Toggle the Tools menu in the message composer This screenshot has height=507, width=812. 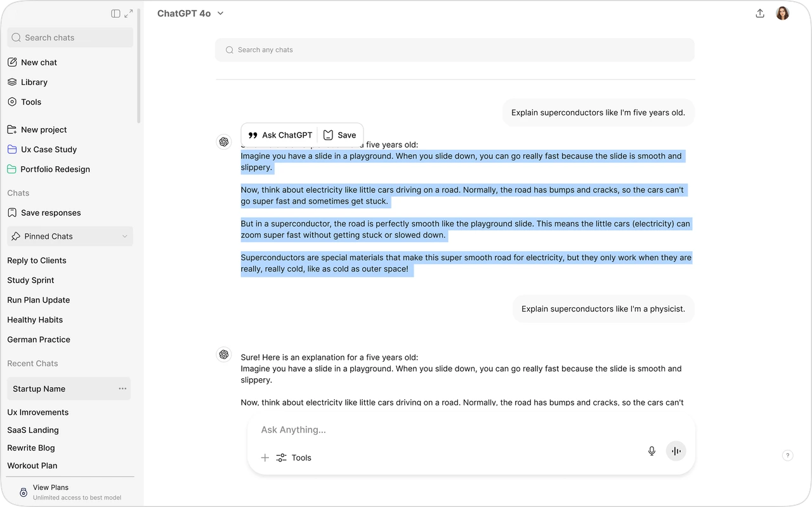(294, 458)
